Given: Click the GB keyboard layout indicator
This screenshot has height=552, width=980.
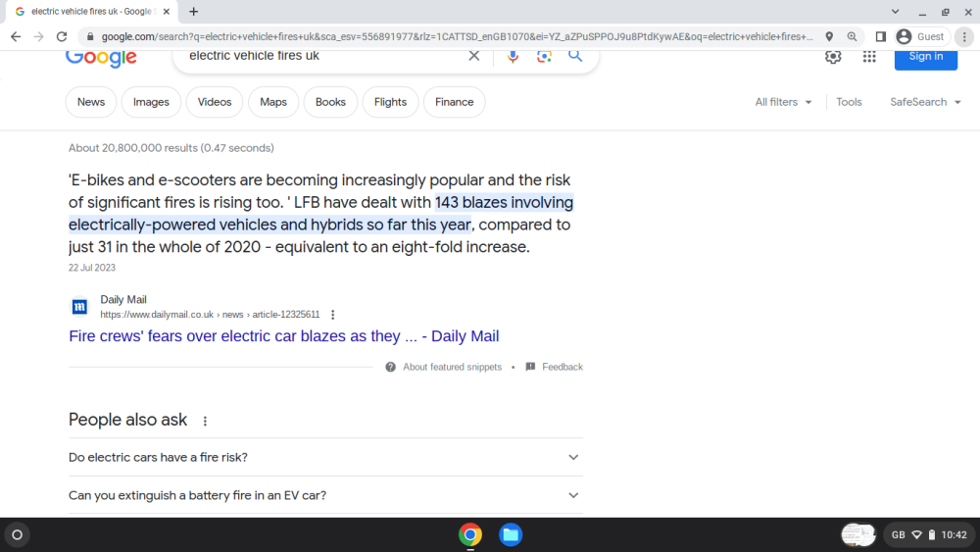Looking at the screenshot, I should (898, 535).
